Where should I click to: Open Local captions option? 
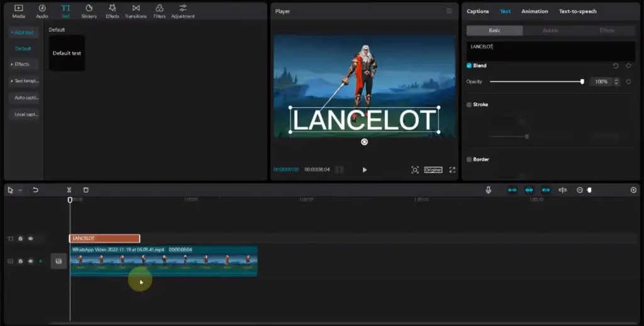point(24,114)
